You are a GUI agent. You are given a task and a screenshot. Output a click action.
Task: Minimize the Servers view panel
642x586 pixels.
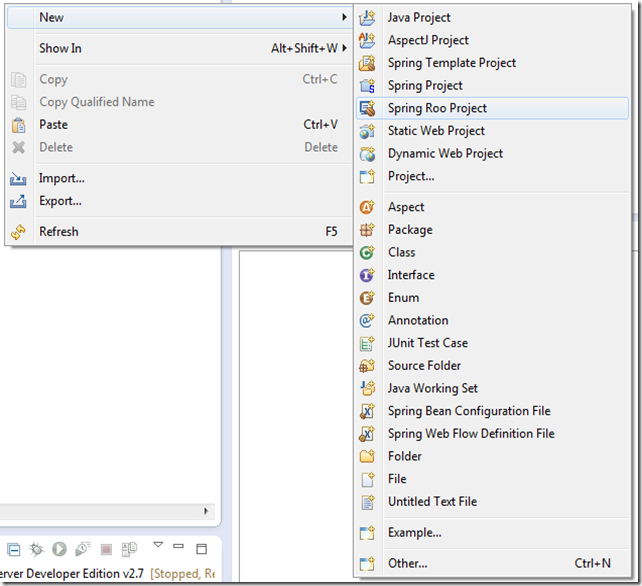(179, 546)
